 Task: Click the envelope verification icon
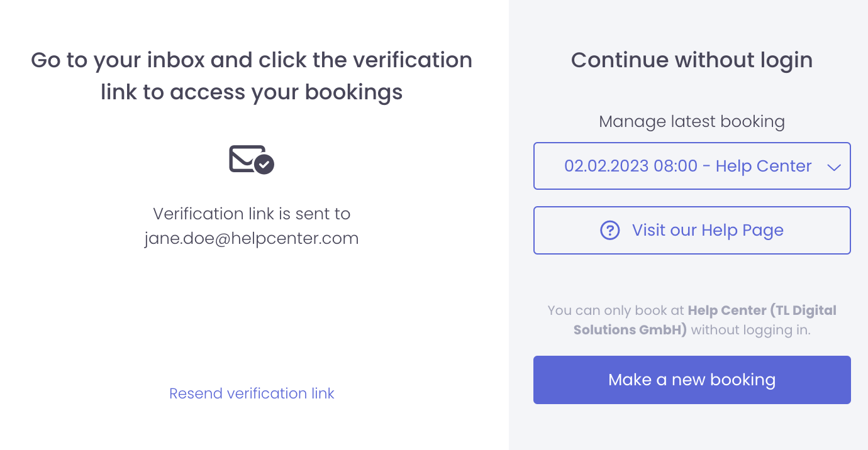point(247,158)
